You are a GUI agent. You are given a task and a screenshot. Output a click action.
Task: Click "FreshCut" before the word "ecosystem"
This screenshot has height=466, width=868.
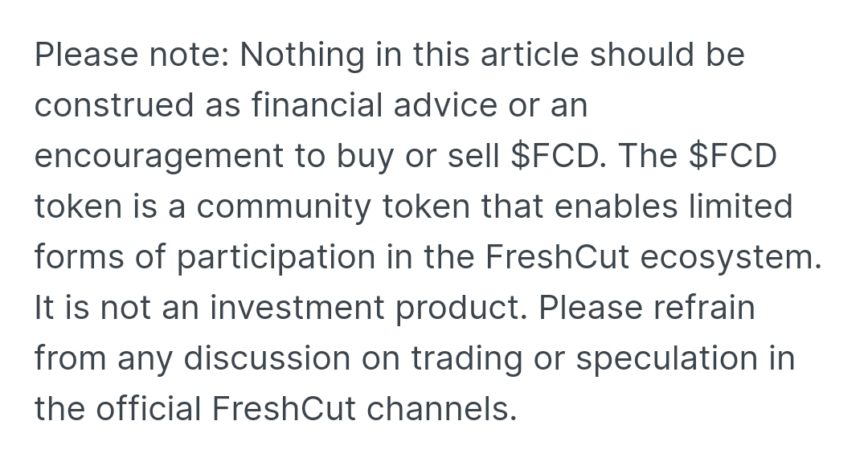pyautogui.click(x=557, y=257)
